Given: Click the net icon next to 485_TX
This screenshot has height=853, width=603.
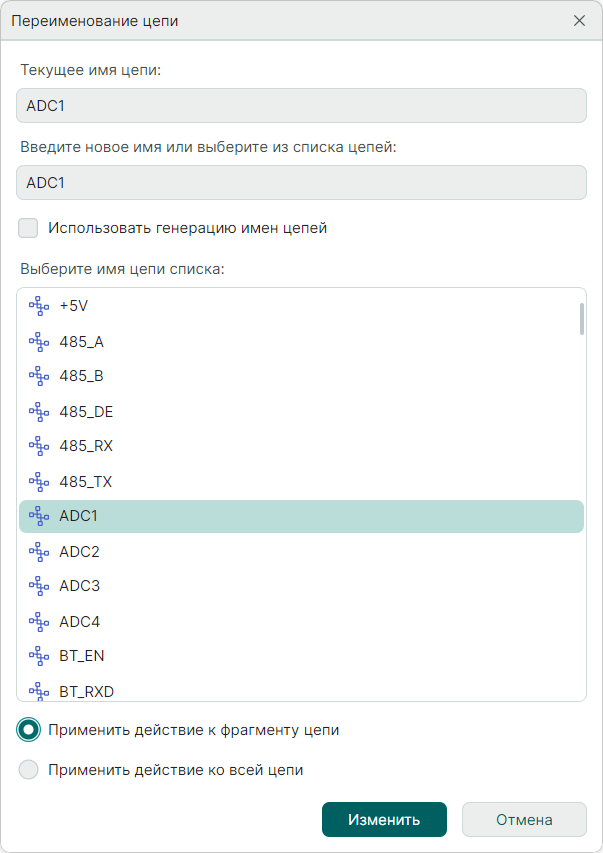Looking at the screenshot, I should point(39,481).
